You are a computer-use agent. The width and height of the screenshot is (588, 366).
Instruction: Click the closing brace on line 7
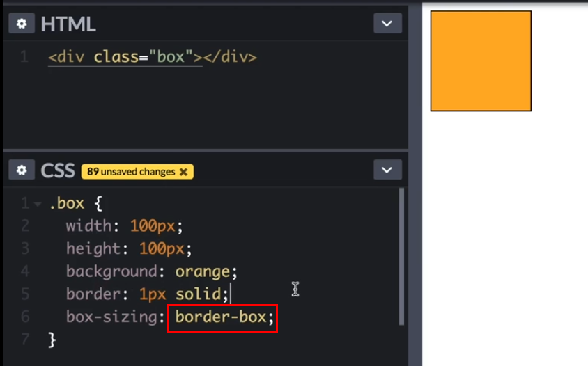coord(52,340)
